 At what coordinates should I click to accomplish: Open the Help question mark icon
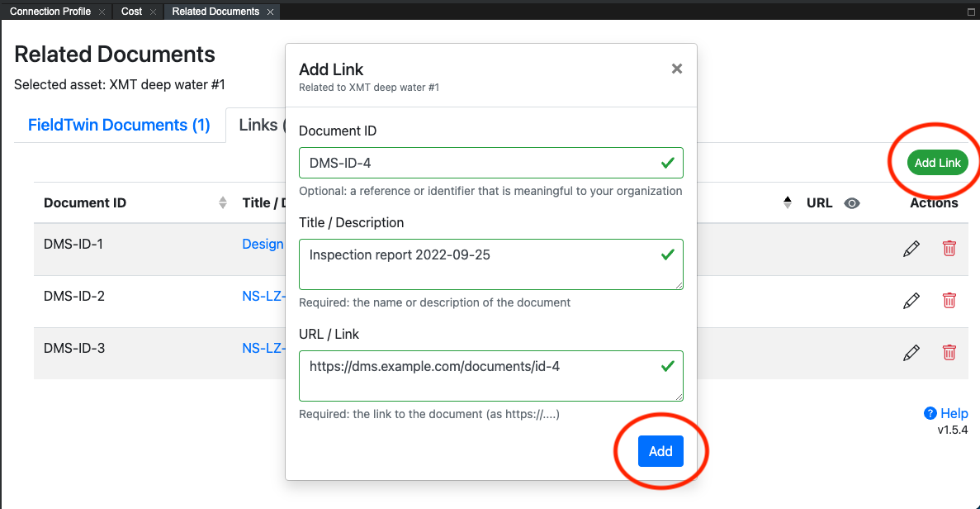[x=930, y=413]
